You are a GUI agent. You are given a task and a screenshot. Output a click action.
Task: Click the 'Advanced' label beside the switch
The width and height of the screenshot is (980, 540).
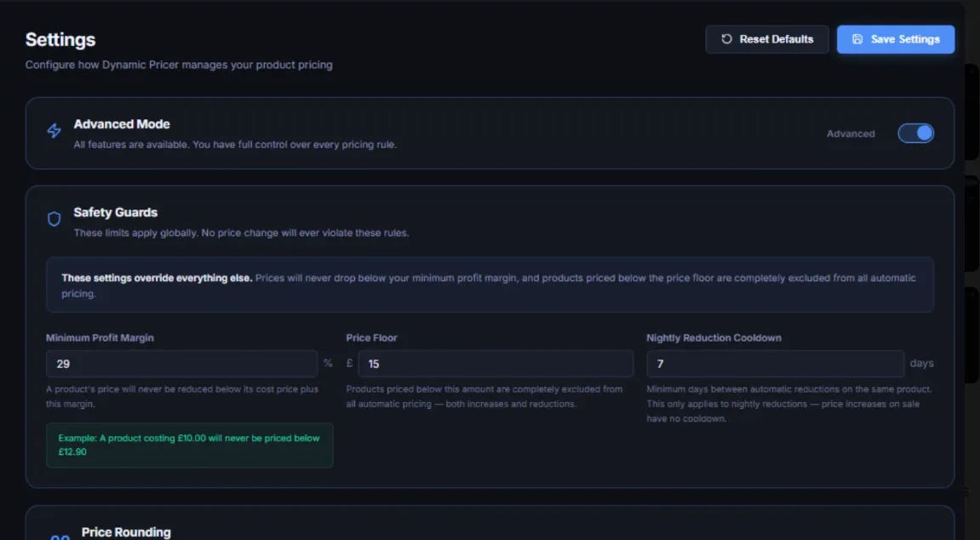[851, 134]
